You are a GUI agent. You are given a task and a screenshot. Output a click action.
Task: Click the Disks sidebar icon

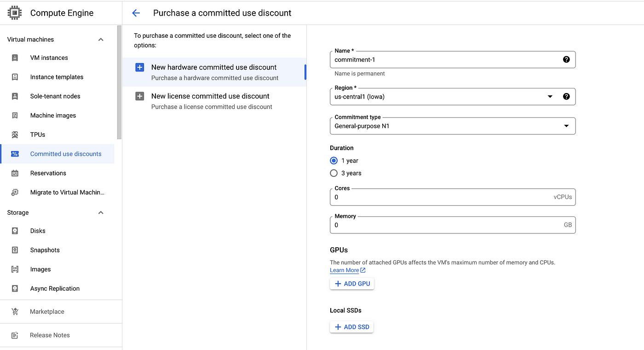tap(15, 231)
